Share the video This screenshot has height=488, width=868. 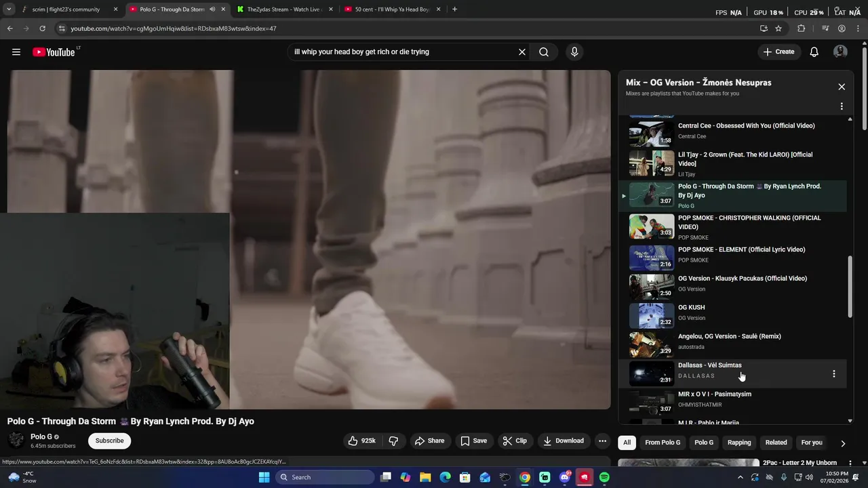pyautogui.click(x=429, y=441)
